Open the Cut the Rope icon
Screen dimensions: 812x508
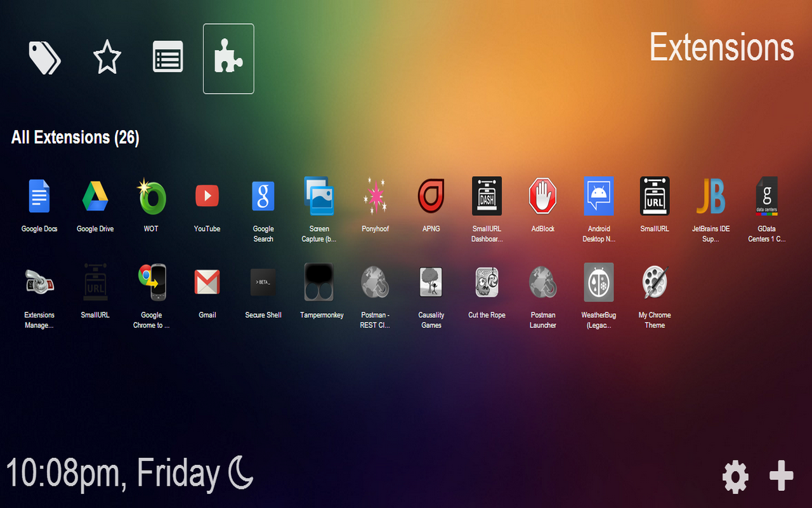487,282
